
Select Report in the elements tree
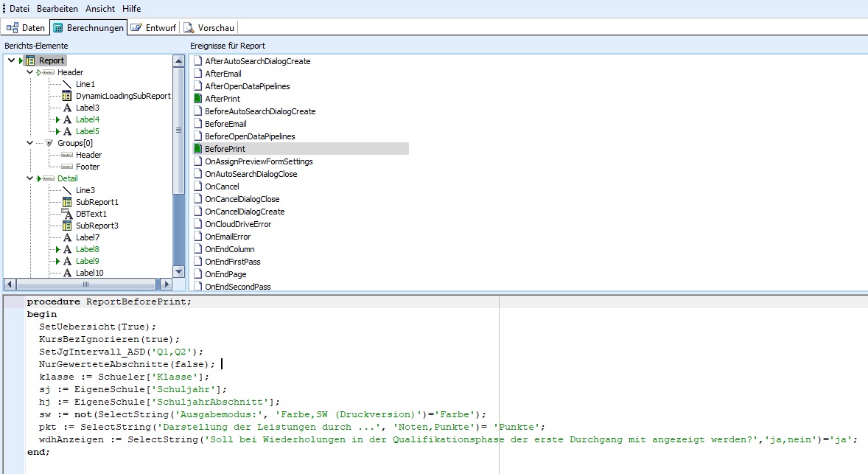(x=52, y=60)
